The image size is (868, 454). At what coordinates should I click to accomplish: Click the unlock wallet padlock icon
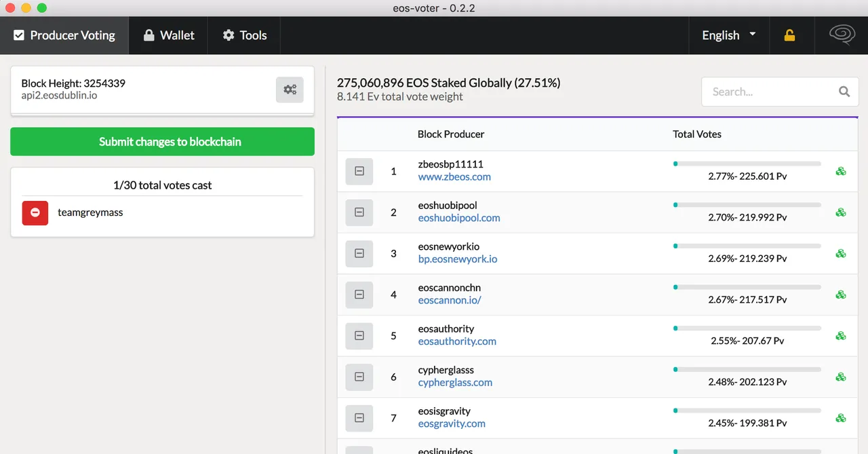point(789,35)
